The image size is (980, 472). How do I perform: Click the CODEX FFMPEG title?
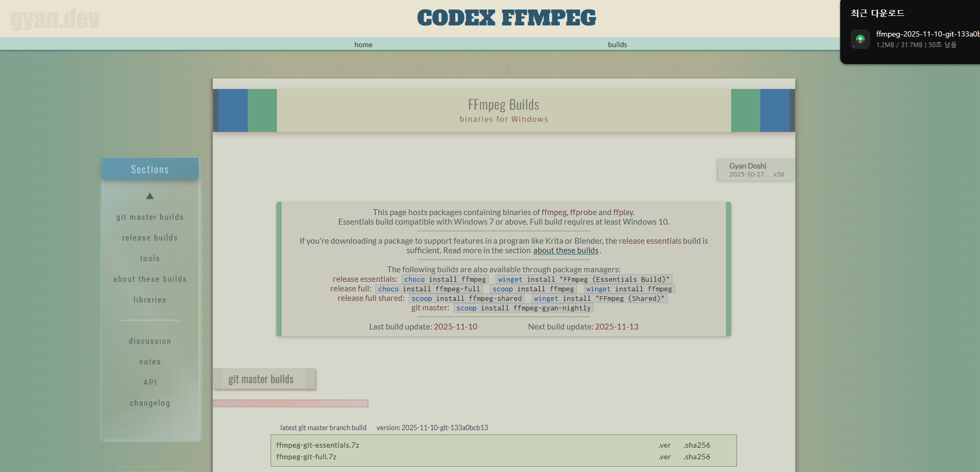(506, 18)
